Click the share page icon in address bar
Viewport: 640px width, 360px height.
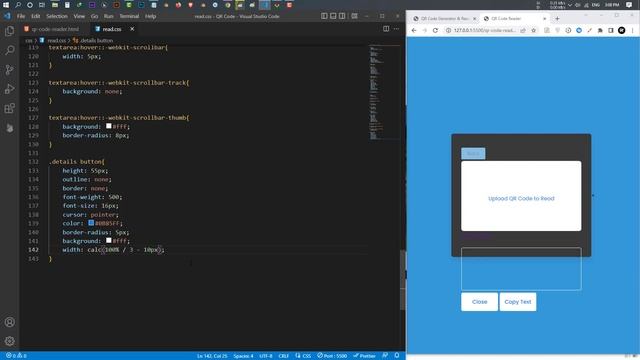click(523, 31)
